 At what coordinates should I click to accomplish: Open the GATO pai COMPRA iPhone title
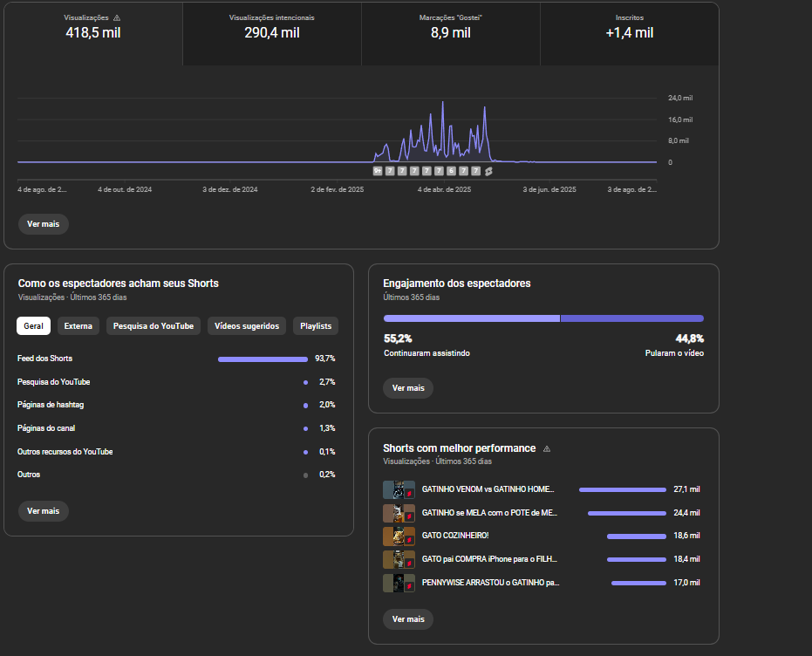coord(489,558)
